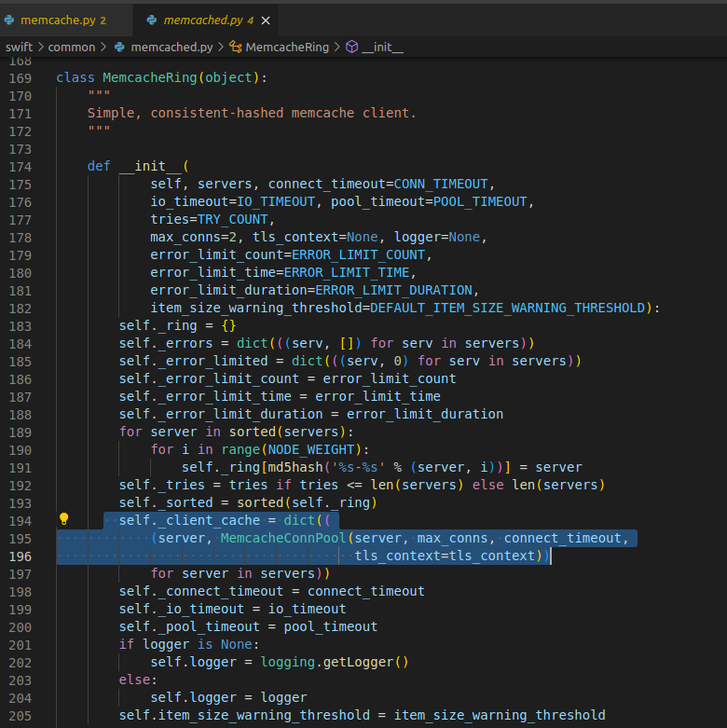Open the swift breadcrumb folder

point(19,47)
